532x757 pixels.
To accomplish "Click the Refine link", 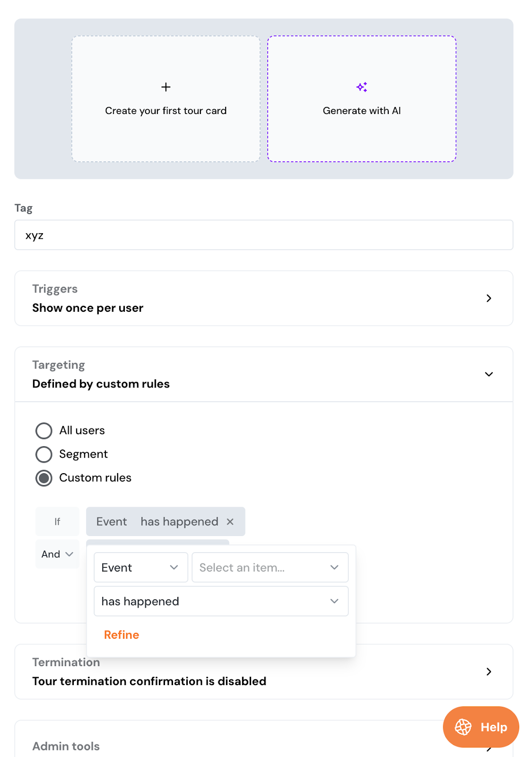I will [122, 635].
